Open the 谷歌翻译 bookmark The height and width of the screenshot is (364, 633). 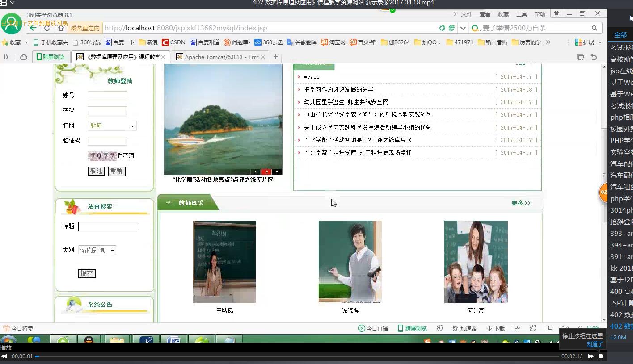point(302,42)
